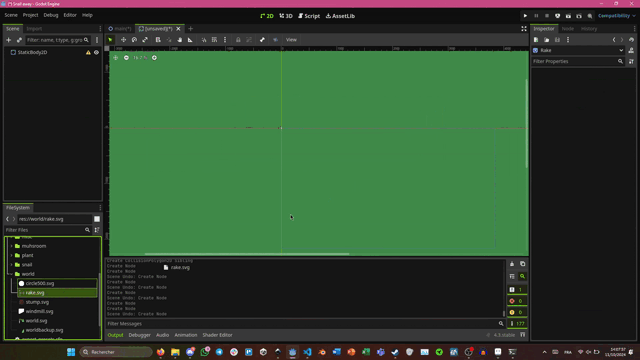Switch to the Import dock tab
Viewport: 640px width, 360px height.
click(34, 29)
